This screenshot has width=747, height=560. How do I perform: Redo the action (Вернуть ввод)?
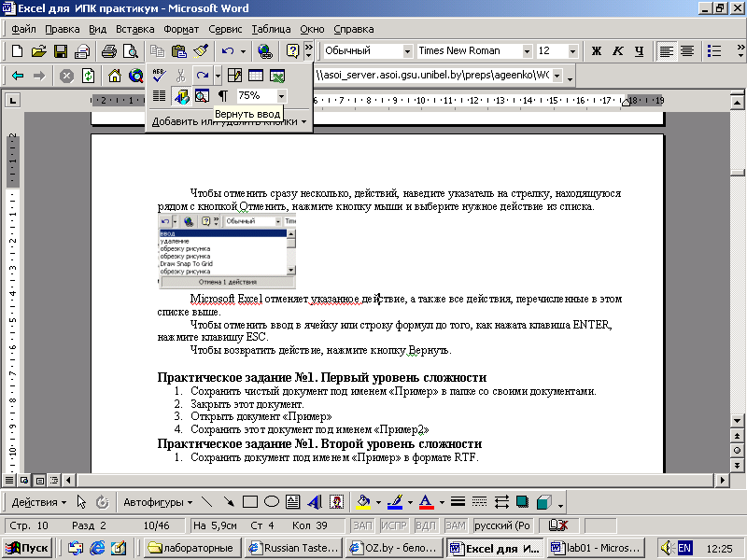203,76
